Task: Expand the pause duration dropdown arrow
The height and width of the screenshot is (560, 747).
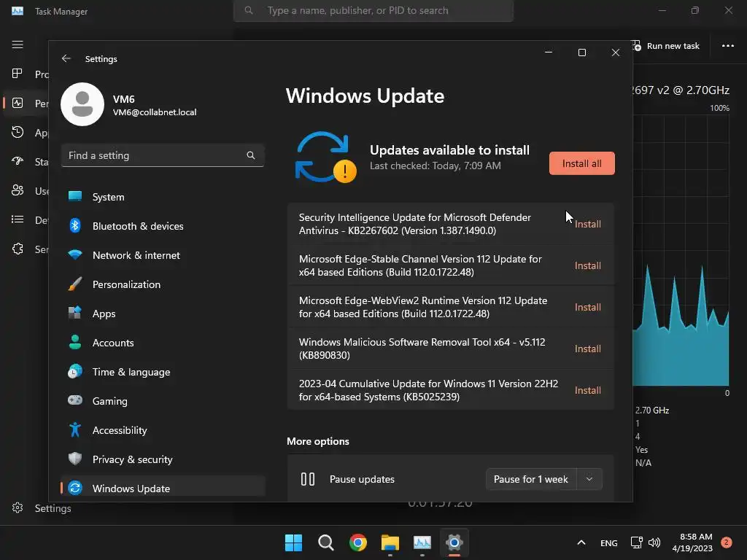Action: [589, 479]
